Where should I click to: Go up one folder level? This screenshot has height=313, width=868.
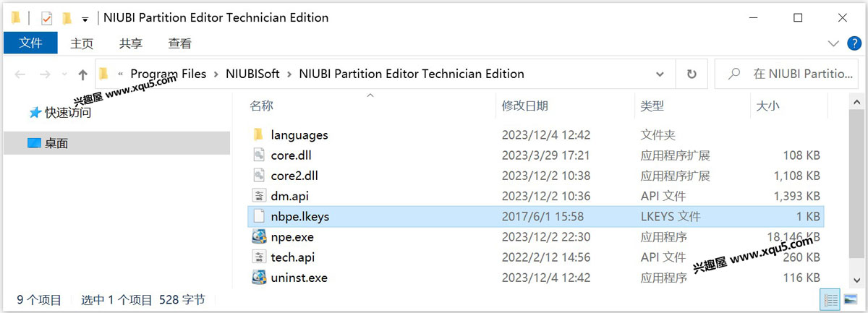pos(82,74)
